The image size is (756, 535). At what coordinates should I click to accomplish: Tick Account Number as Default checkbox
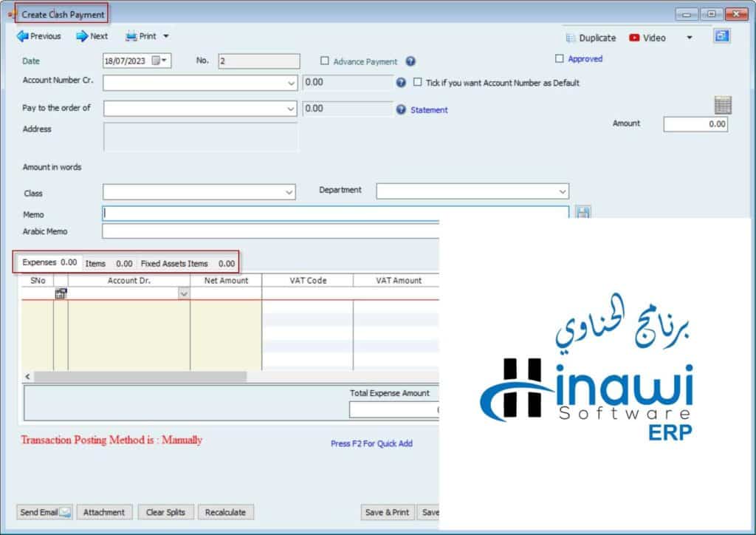(x=418, y=83)
